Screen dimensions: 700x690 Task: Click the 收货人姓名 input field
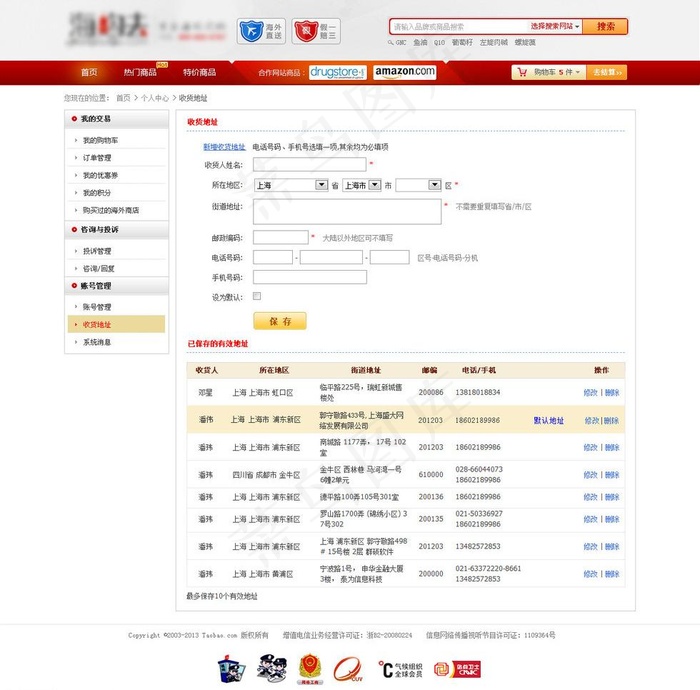(309, 164)
